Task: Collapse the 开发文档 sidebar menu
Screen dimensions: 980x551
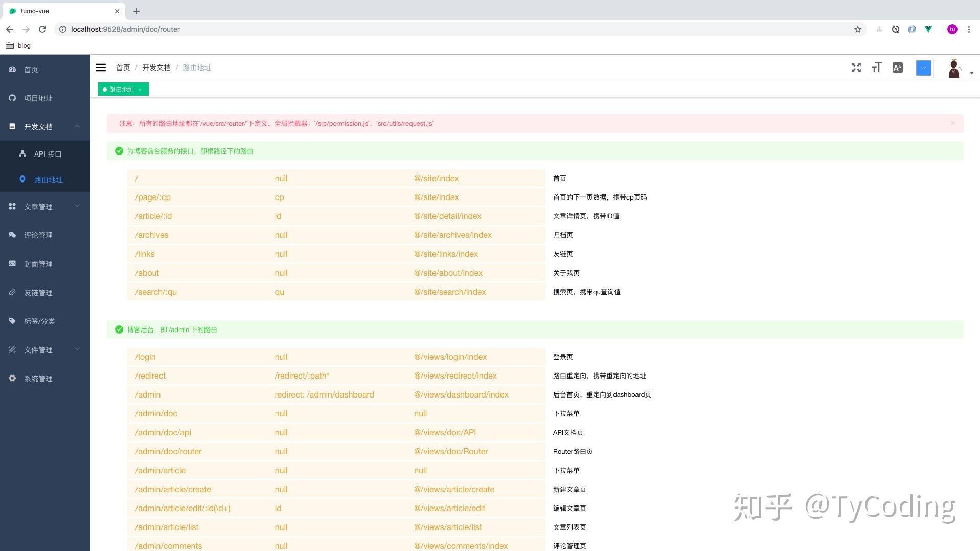Action: coord(77,126)
